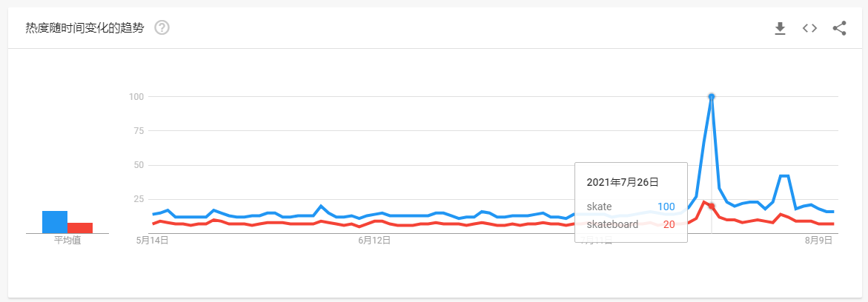
Task: Click the 75 y-axis label
Action: pos(139,130)
